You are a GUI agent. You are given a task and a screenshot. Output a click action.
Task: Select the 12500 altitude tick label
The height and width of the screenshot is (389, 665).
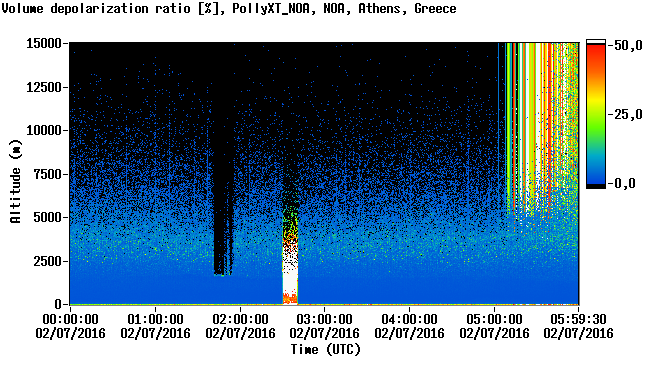pyautogui.click(x=44, y=87)
